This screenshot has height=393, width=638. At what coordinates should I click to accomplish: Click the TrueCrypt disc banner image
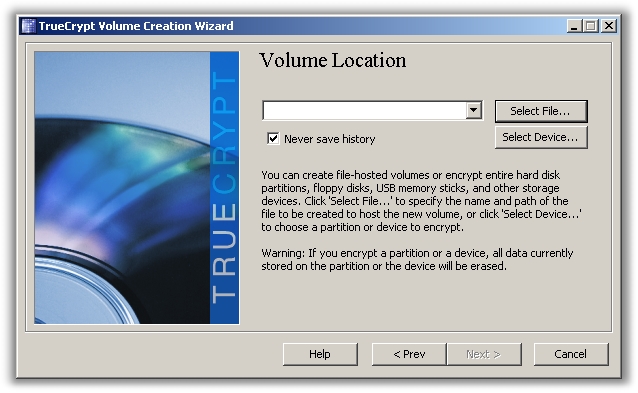tap(137, 188)
